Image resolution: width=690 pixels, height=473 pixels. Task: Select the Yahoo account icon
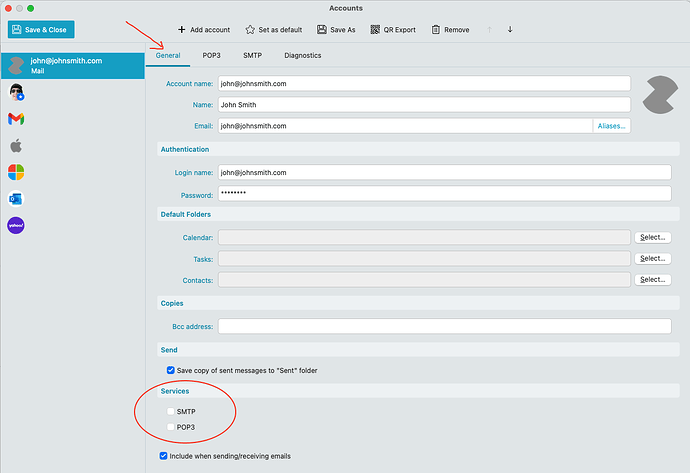pos(16,225)
